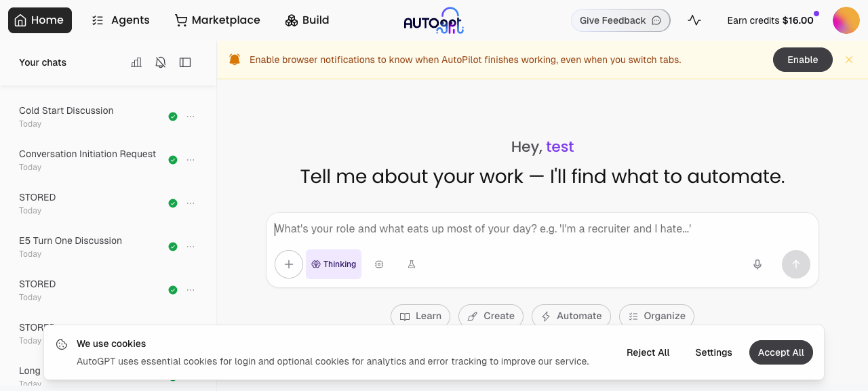
Task: Open options for Cold Start Discussion
Action: (x=191, y=117)
